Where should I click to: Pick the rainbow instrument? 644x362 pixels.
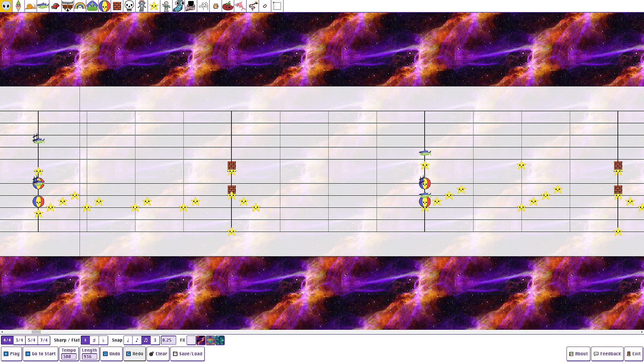[80, 6]
